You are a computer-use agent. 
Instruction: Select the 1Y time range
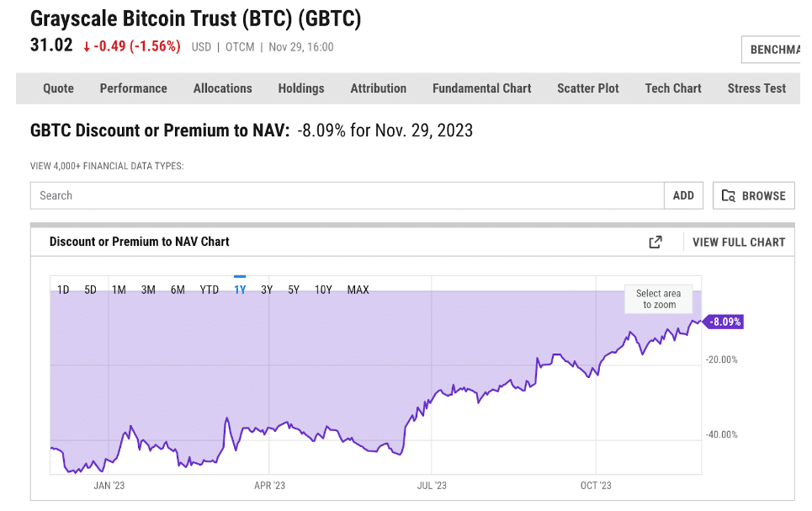click(239, 290)
